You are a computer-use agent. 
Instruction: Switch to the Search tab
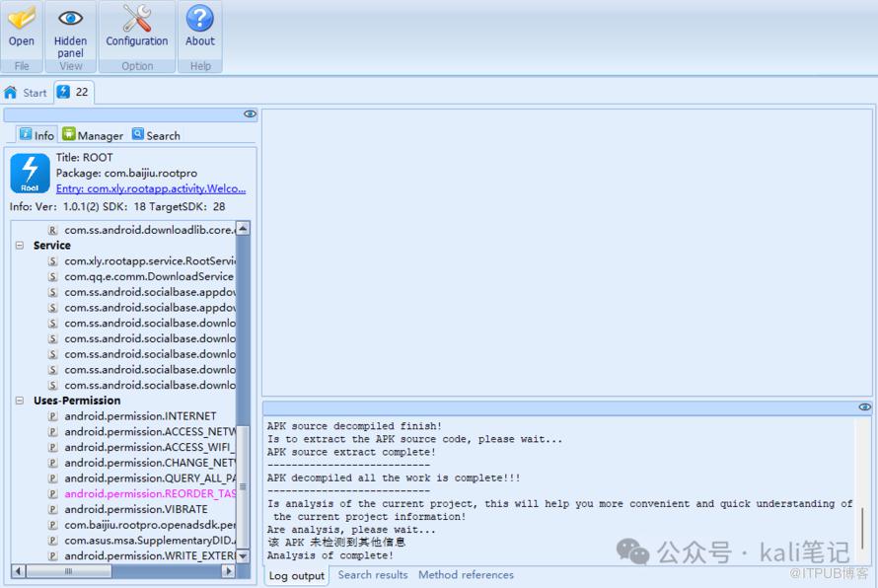pos(156,135)
